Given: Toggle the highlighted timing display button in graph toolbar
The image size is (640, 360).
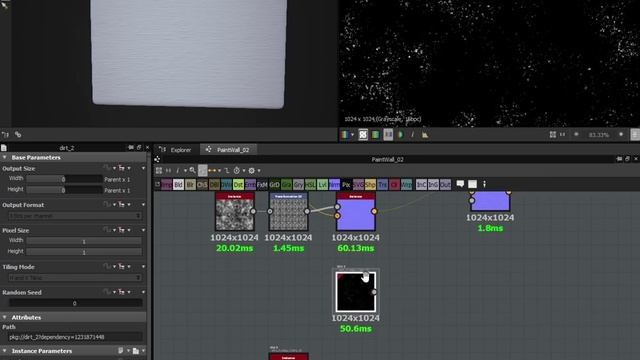Looking at the screenshot, I should (x=202, y=170).
